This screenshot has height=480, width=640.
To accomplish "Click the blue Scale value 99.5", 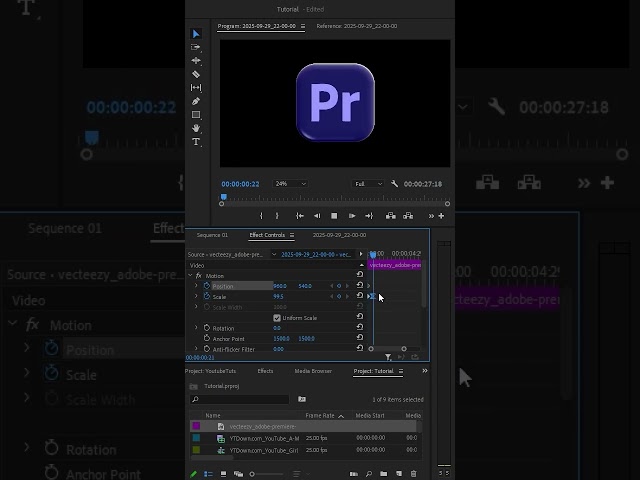I will click(278, 297).
